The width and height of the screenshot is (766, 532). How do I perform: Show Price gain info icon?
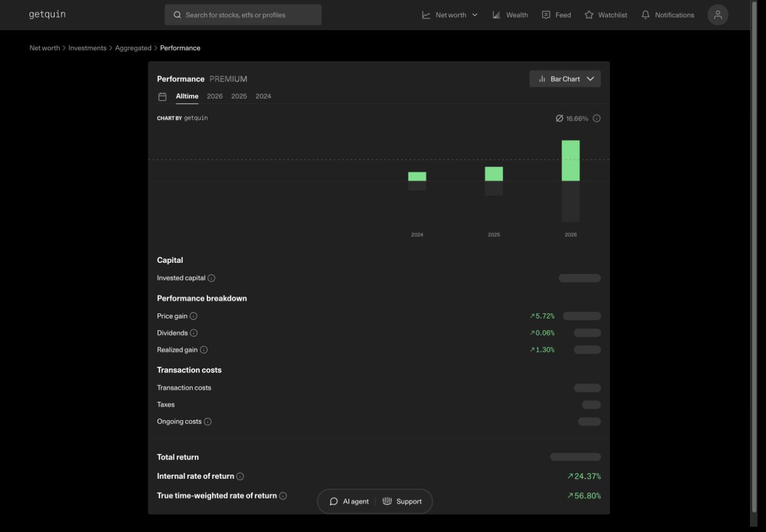point(194,316)
